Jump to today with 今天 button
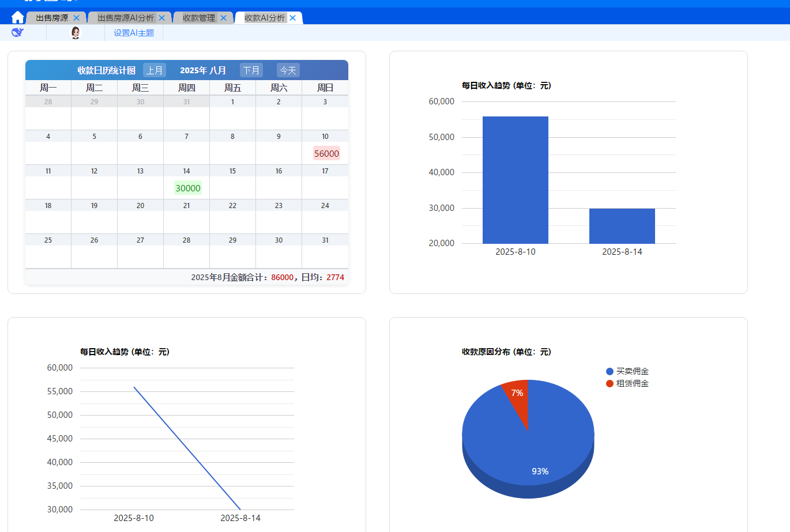The image size is (790, 532). tap(288, 70)
